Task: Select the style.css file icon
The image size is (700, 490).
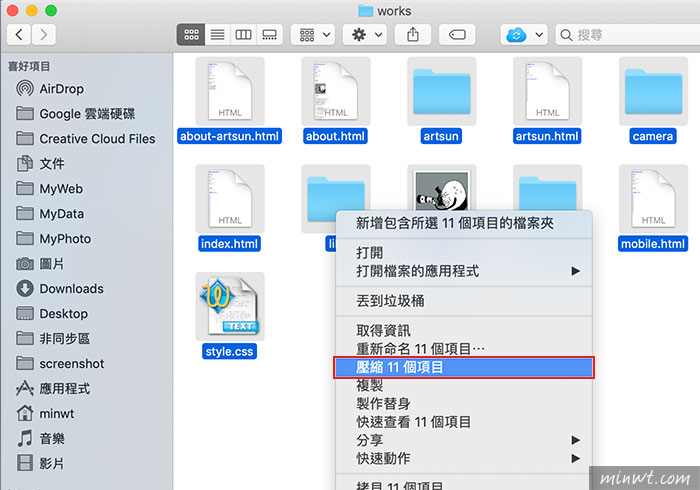Action: [229, 306]
